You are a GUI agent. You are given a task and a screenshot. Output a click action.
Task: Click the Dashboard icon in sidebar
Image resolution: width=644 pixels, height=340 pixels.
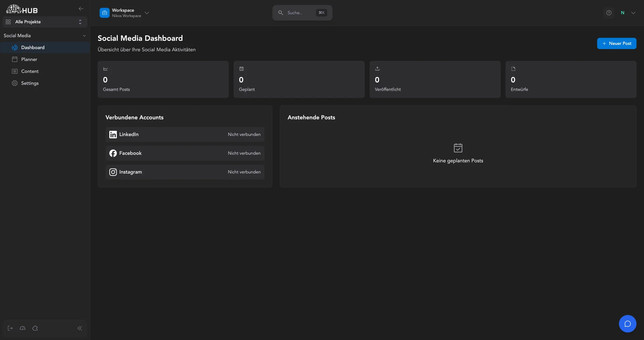click(15, 48)
